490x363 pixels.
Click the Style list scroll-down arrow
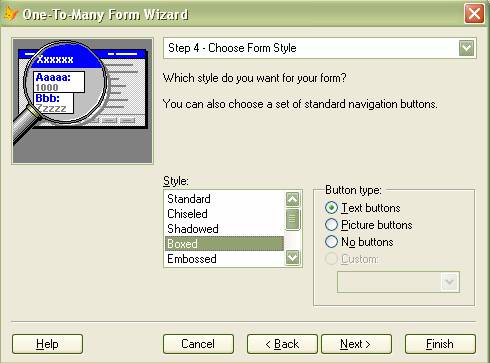[292, 258]
